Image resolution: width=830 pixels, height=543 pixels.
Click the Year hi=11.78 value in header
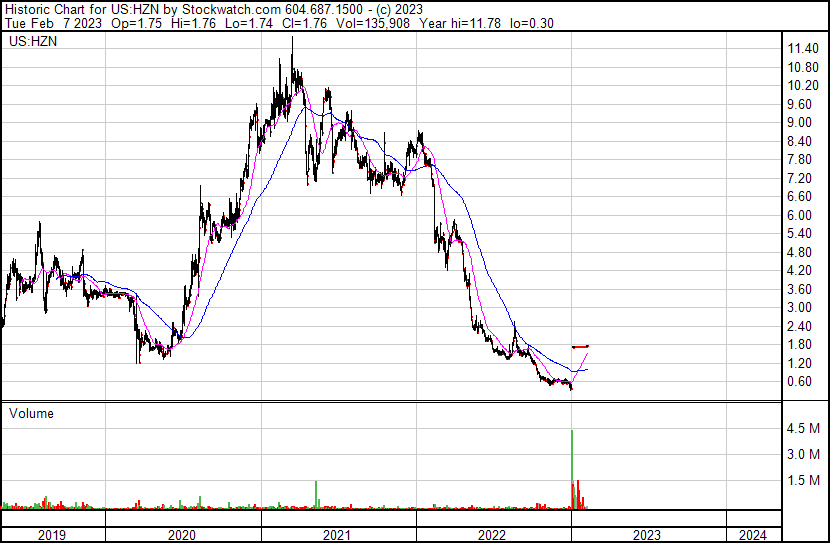[459, 23]
